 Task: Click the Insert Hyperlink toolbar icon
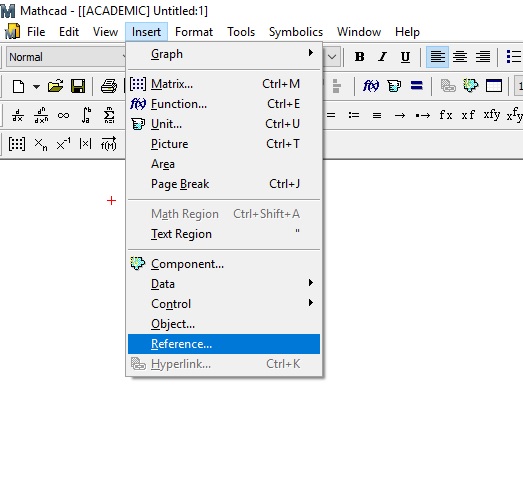pos(448,86)
